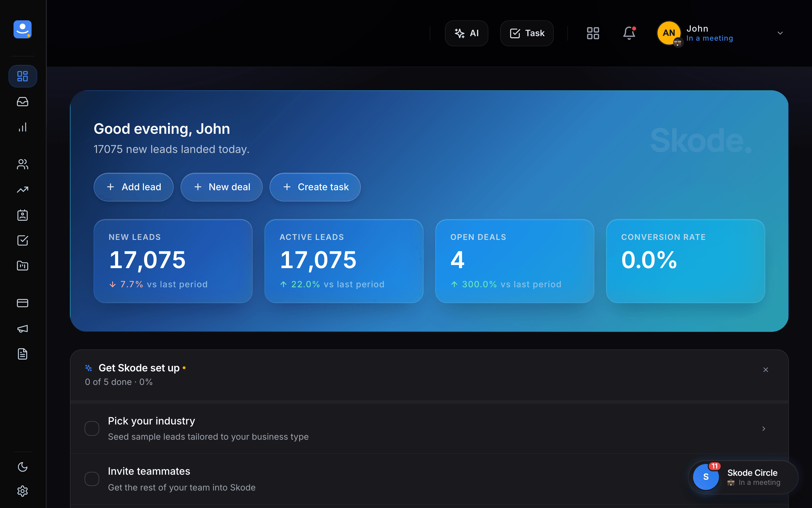The image size is (812, 508).
Task: Expand Pick your industry row chevron
Action: click(764, 429)
